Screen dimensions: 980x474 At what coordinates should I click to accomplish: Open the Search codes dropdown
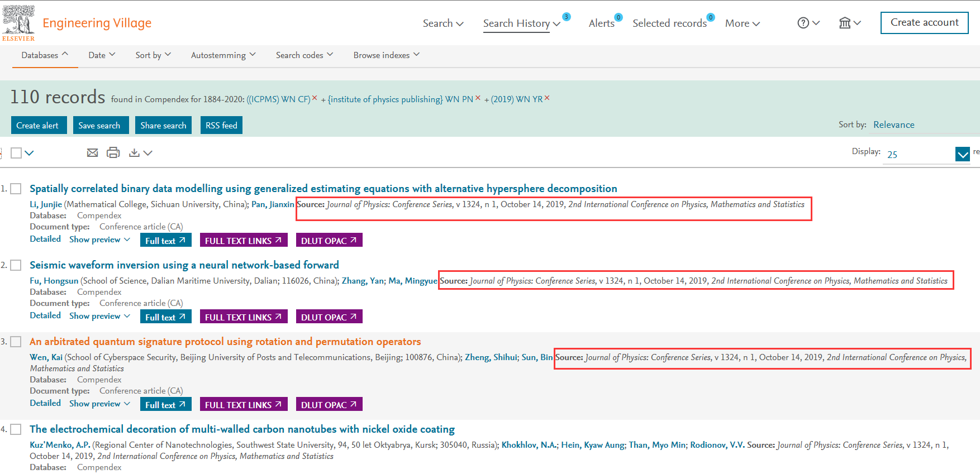pyautogui.click(x=305, y=55)
